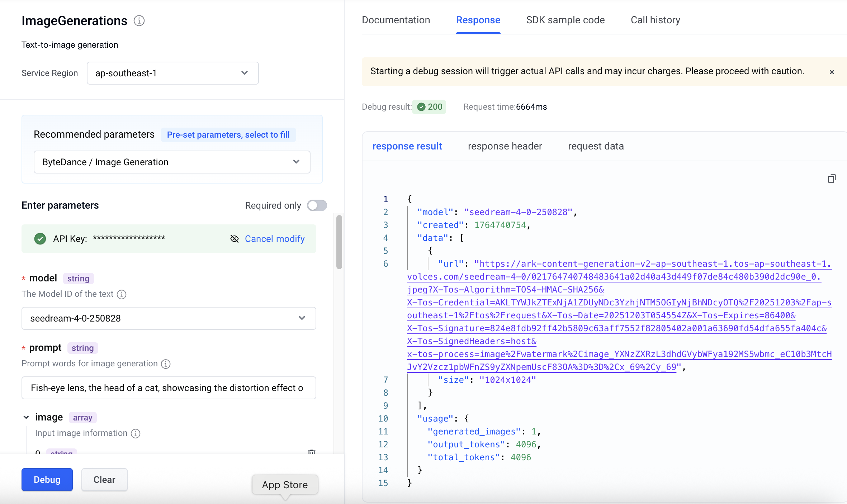This screenshot has width=847, height=504.
Task: Open ByteDance / Image Generation preset dropdown
Action: coord(172,162)
